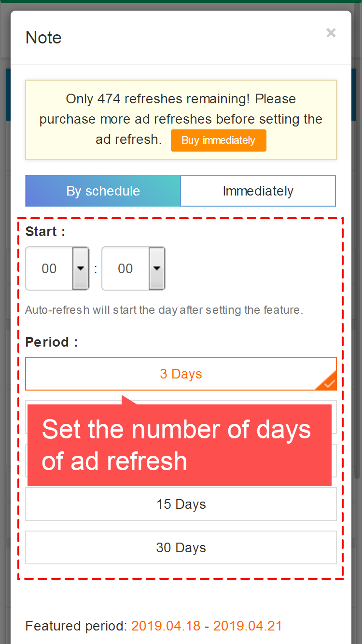Viewport: 362px width, 644px height.
Task: Click the red ad refresh days tooltip
Action: [179, 445]
